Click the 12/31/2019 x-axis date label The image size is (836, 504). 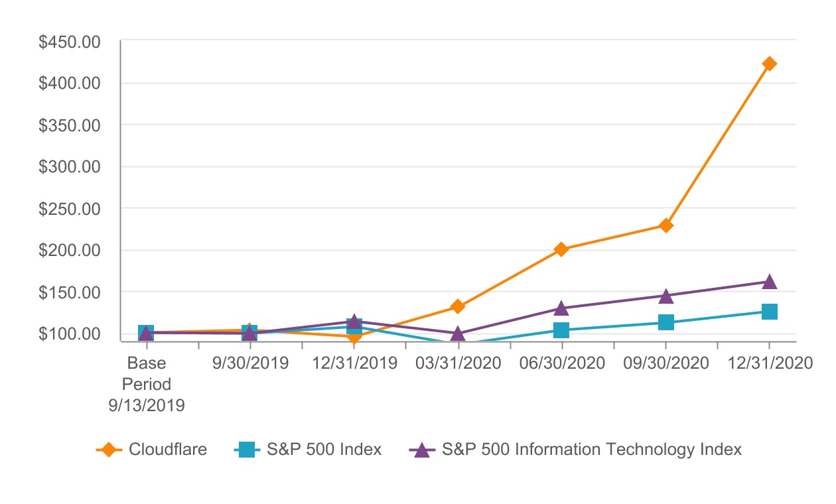click(x=354, y=363)
